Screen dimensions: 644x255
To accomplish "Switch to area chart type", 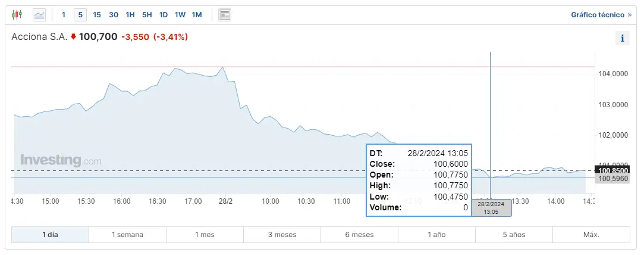I will [x=40, y=14].
